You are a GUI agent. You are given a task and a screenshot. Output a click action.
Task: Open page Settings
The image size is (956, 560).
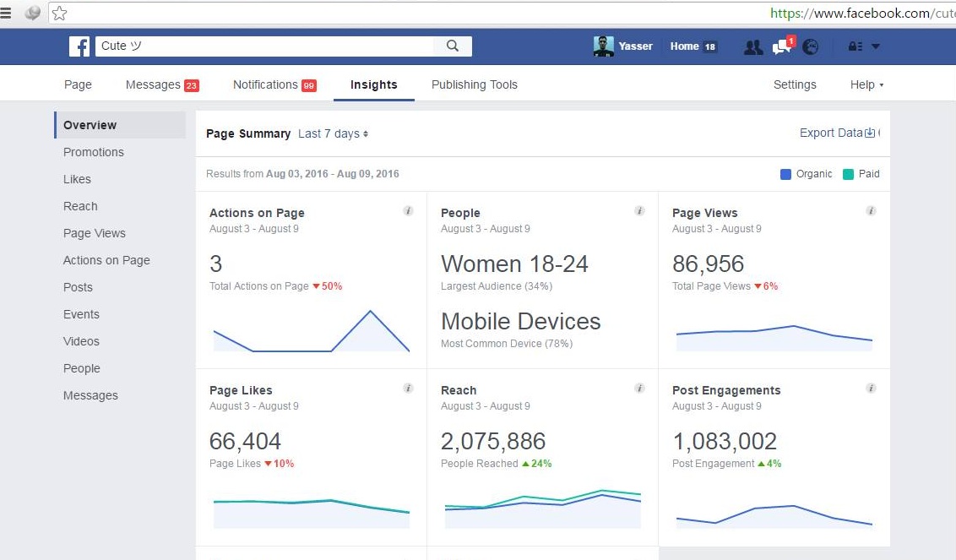pos(795,84)
